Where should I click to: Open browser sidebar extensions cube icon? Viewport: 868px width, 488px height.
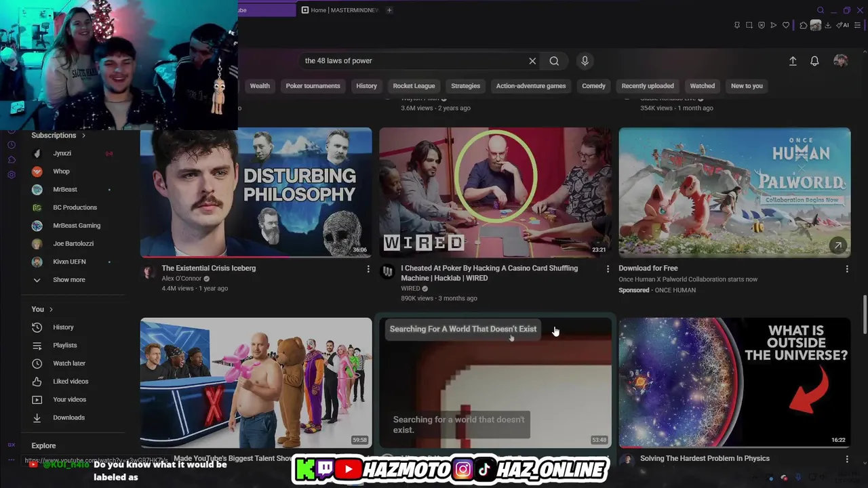pyautogui.click(x=12, y=160)
